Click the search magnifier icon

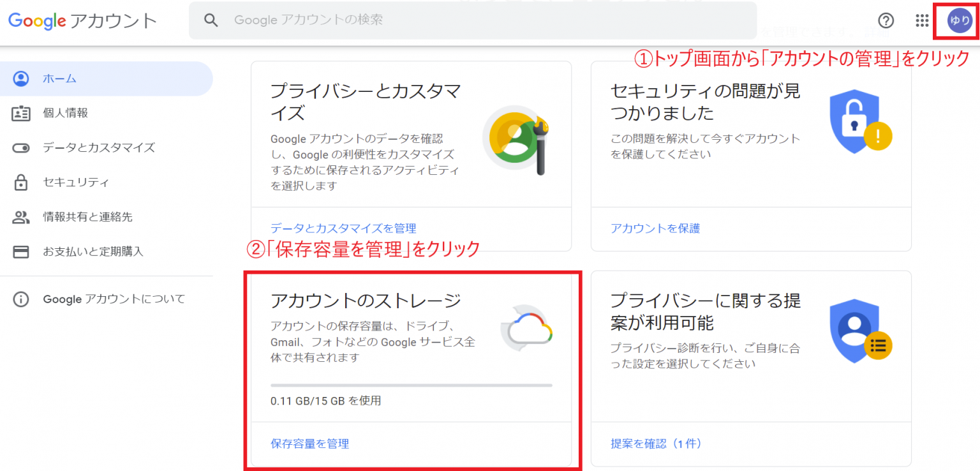(211, 20)
